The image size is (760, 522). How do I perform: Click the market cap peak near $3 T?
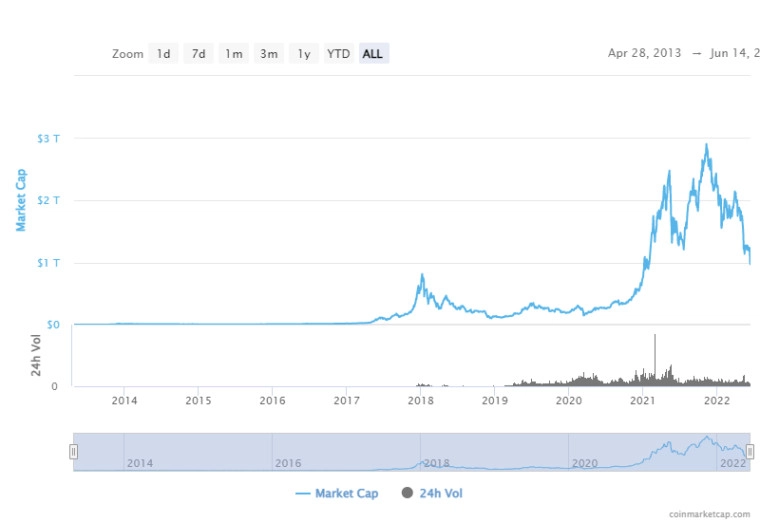point(706,145)
